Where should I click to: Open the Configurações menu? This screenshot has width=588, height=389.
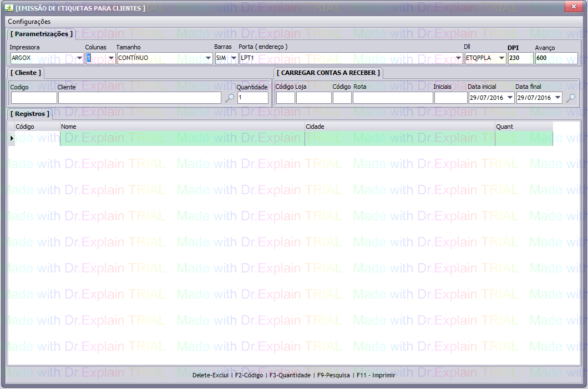[29, 22]
